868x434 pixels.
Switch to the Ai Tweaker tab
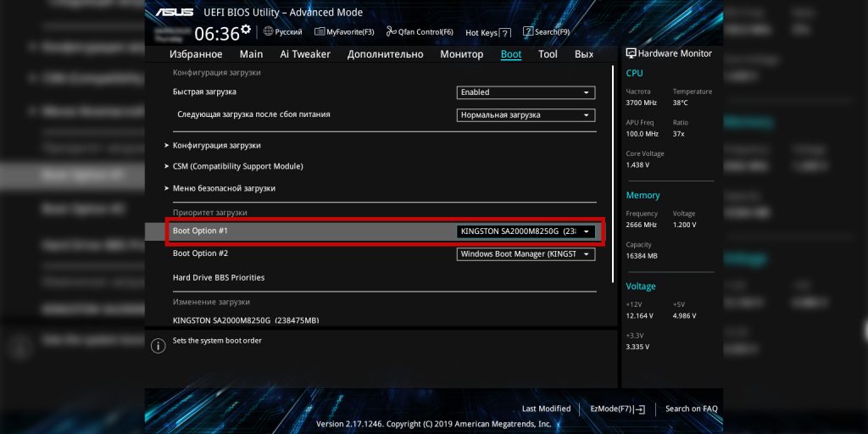click(305, 54)
